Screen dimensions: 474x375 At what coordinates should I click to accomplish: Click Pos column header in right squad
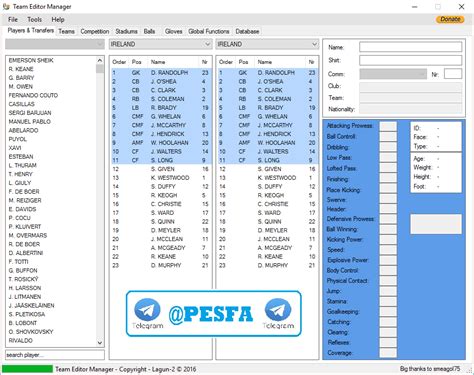click(245, 62)
